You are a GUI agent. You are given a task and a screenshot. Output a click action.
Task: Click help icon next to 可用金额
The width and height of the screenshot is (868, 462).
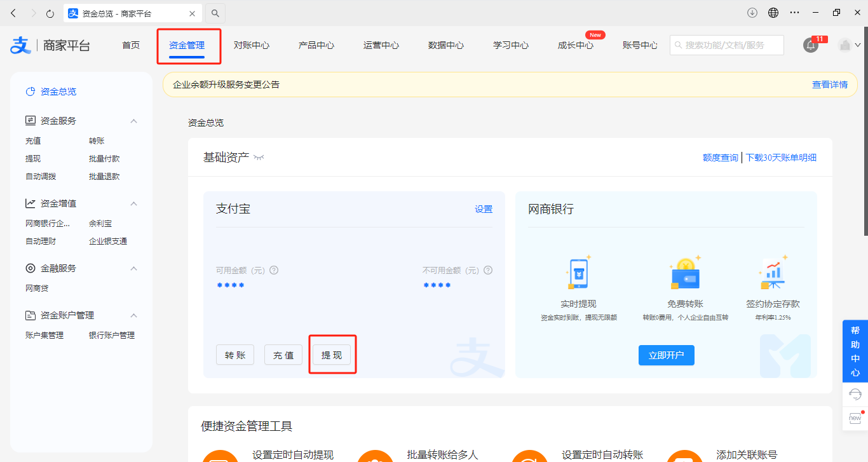[x=274, y=270]
